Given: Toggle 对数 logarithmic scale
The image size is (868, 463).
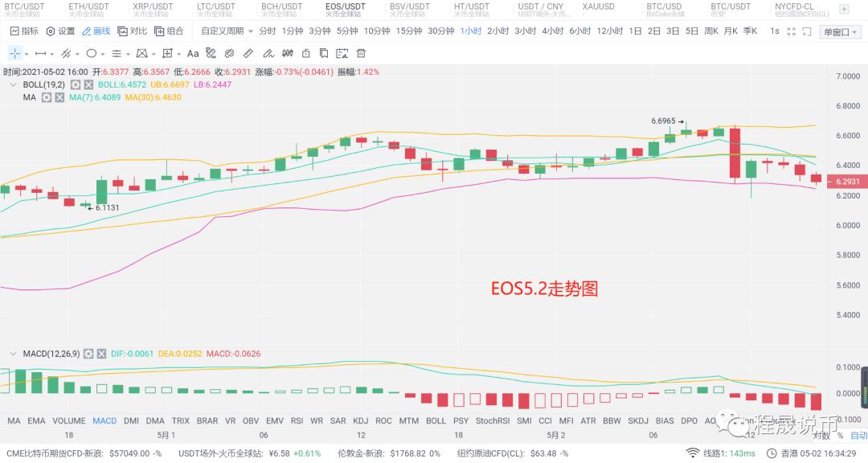Looking at the screenshot, I should tap(820, 435).
